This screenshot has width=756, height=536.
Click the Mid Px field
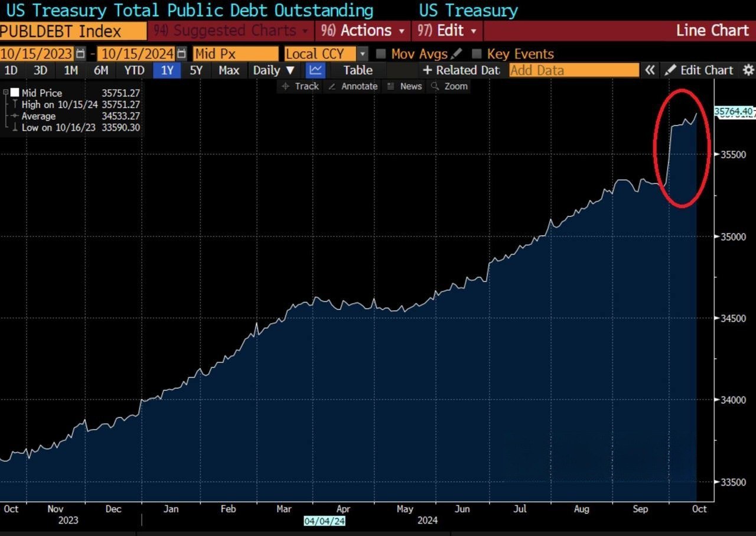pyautogui.click(x=235, y=54)
